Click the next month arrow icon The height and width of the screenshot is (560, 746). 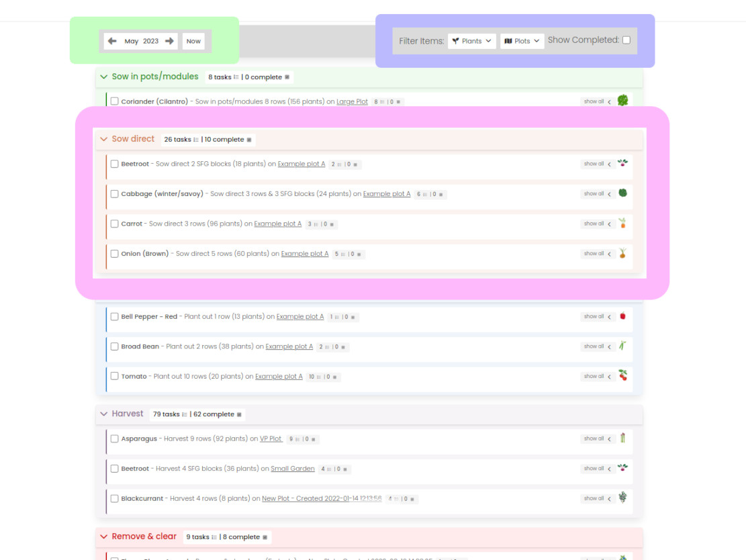(170, 40)
